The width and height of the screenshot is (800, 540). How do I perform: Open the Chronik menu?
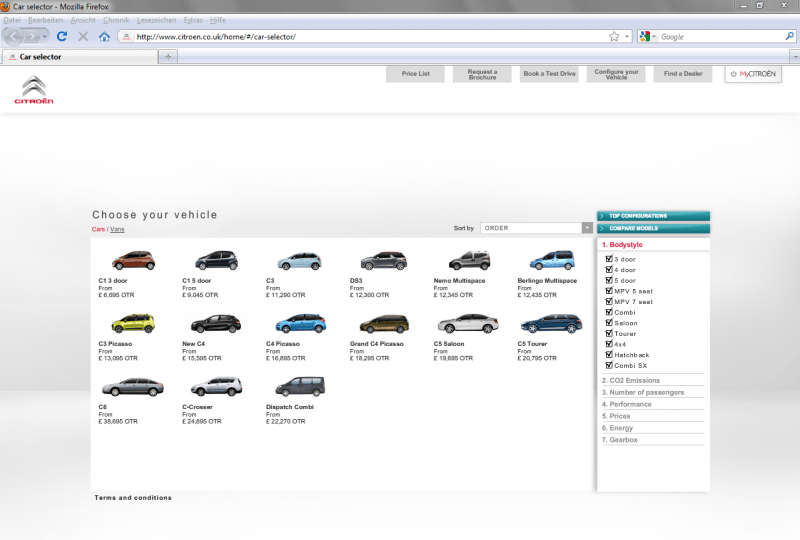[116, 20]
